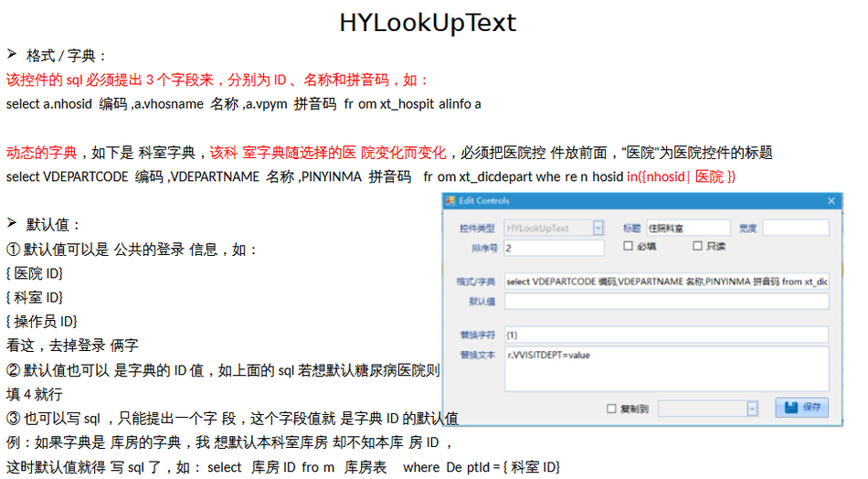Focus the 排序号 field showing 2
868x479 pixels.
(554, 248)
